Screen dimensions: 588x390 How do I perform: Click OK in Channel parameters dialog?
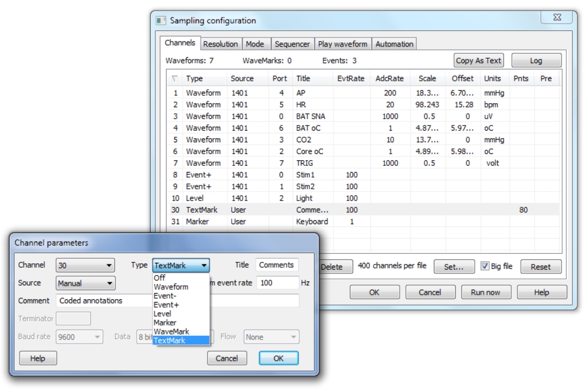tap(278, 358)
